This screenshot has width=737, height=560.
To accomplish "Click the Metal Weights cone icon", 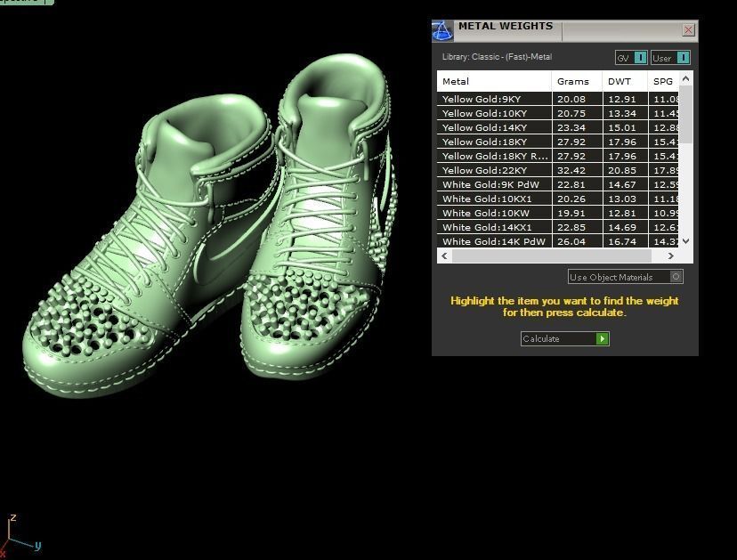I will click(442, 31).
